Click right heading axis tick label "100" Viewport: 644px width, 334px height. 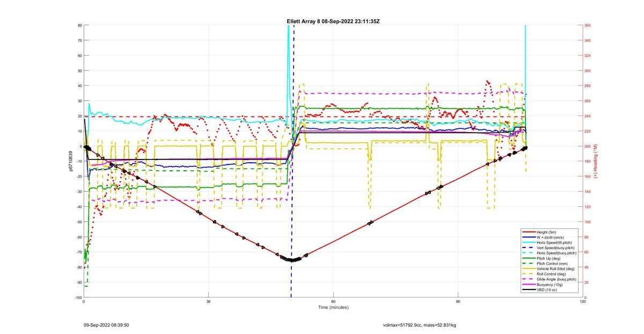588,222
